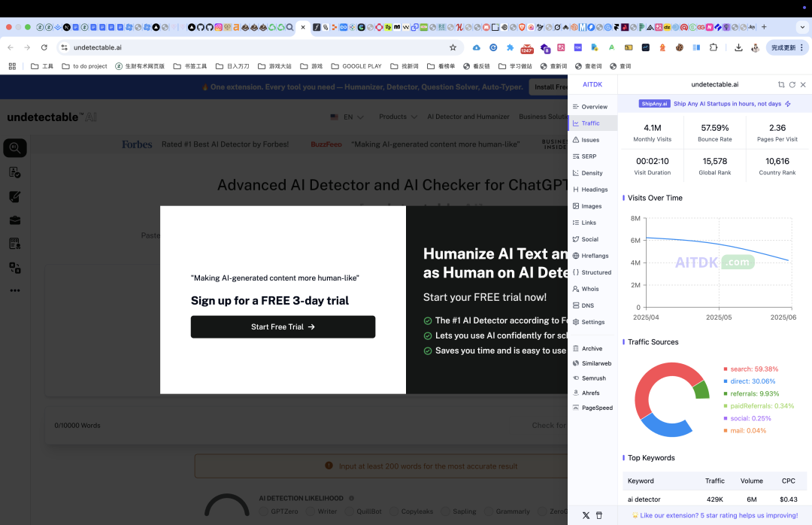The height and width of the screenshot is (525, 812).
Task: Open a new browser tab
Action: point(764,27)
